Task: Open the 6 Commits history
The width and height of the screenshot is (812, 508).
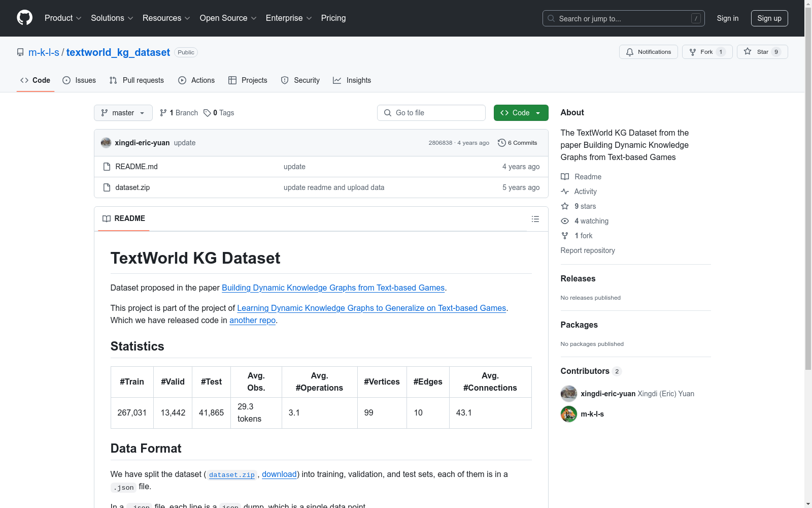Action: (518, 143)
